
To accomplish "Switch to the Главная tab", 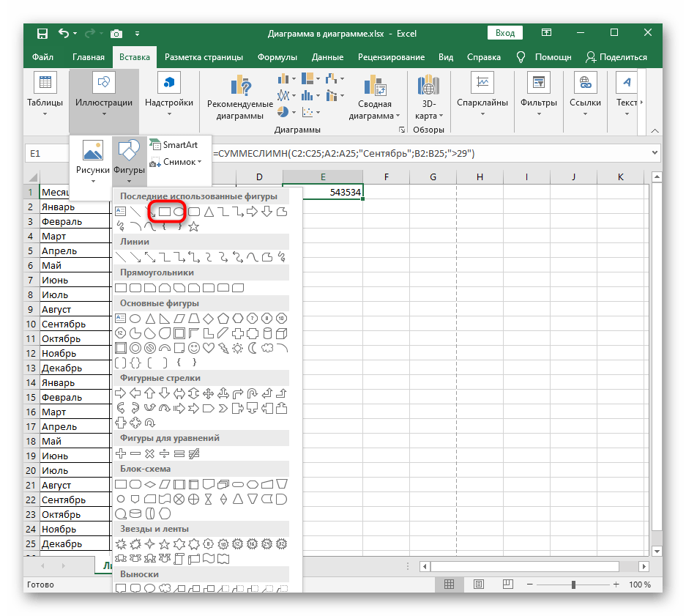I will click(x=89, y=57).
